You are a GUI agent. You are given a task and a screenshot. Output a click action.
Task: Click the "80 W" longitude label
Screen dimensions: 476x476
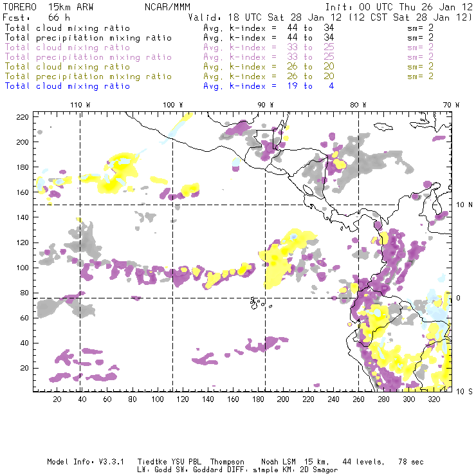[358, 105]
